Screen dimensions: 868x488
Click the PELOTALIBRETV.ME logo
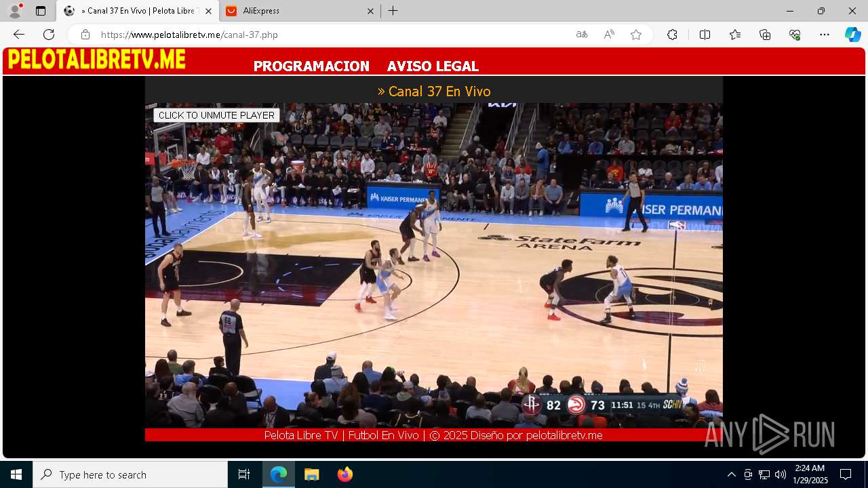point(96,60)
